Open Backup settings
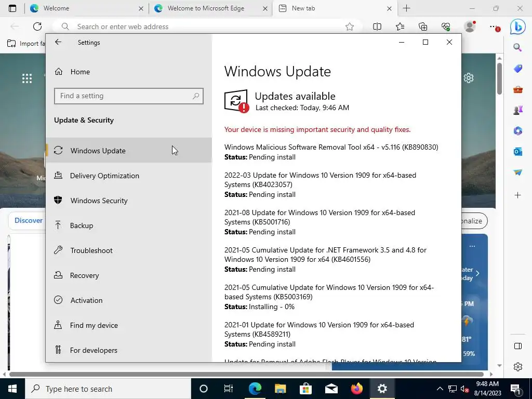Image resolution: width=532 pixels, height=399 pixels. click(x=129, y=225)
